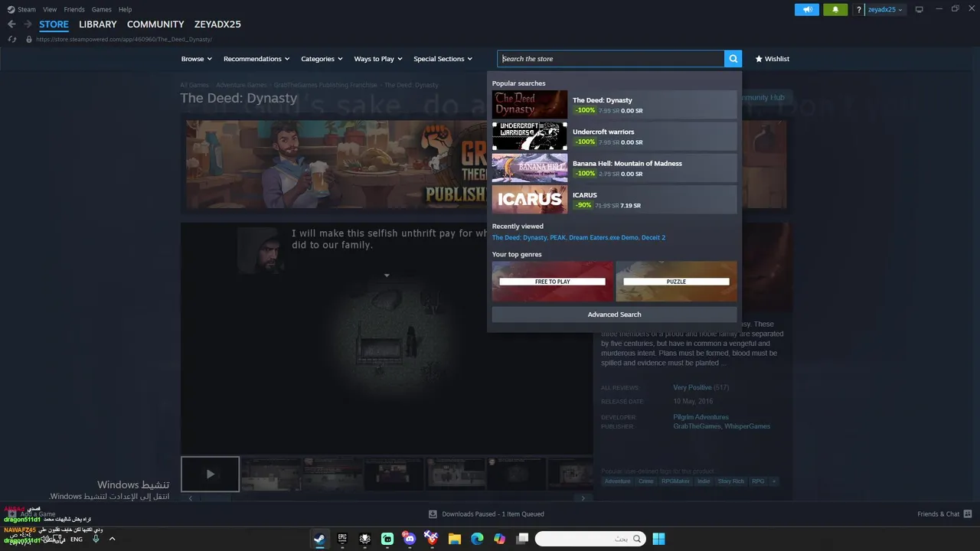Open the Windows Start button
The height and width of the screenshot is (551, 980).
click(658, 539)
